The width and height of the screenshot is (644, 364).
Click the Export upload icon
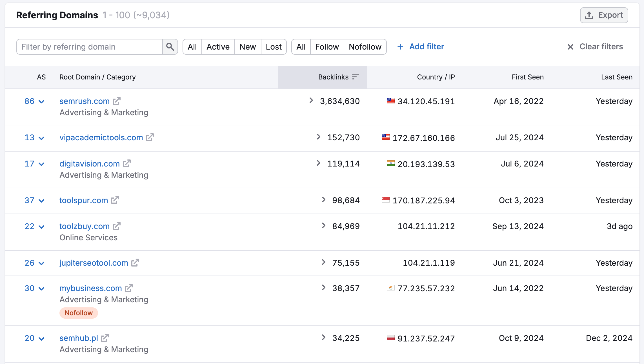coord(589,15)
